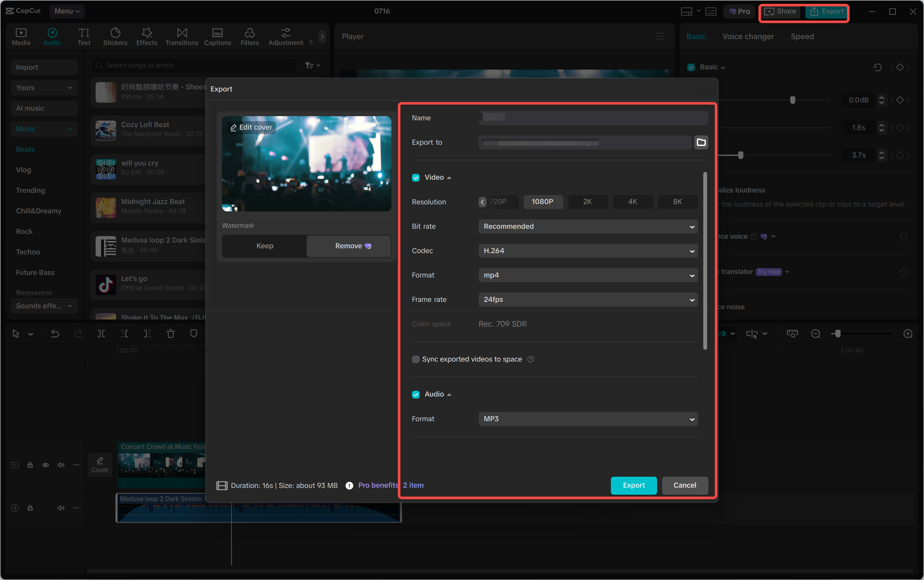924x580 pixels.
Task: Click the undo icon above the timeline
Action: pos(55,334)
